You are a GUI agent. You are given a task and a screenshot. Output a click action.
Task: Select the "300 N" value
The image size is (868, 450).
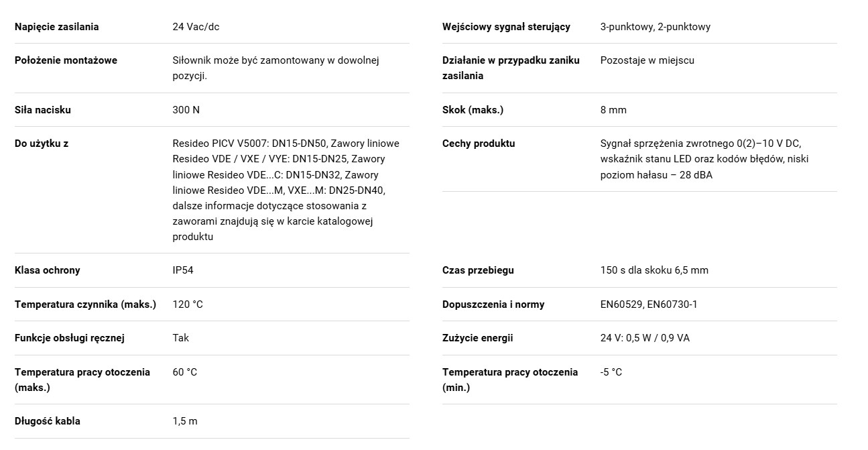click(186, 110)
